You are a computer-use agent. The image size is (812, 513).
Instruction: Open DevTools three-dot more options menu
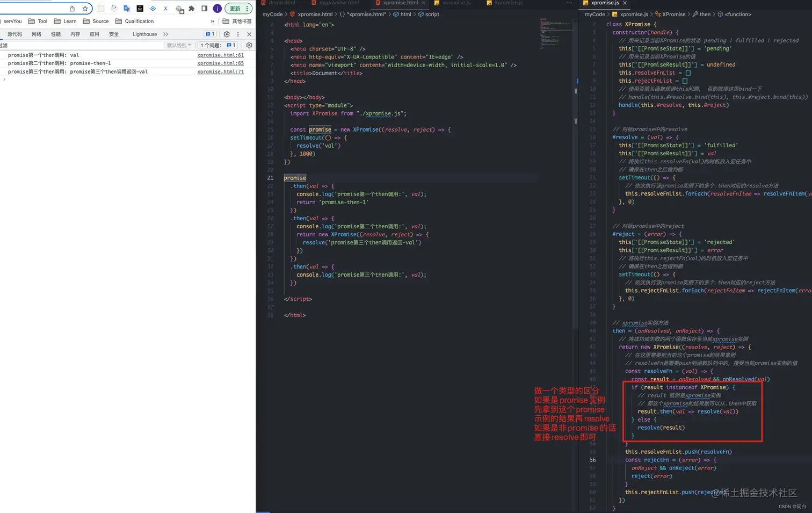point(238,34)
